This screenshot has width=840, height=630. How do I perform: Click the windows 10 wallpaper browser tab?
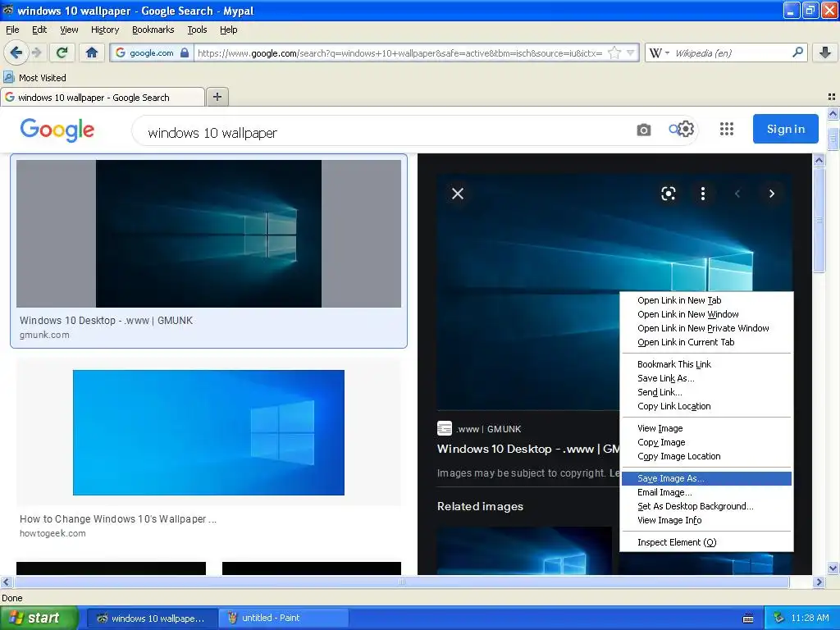click(103, 97)
